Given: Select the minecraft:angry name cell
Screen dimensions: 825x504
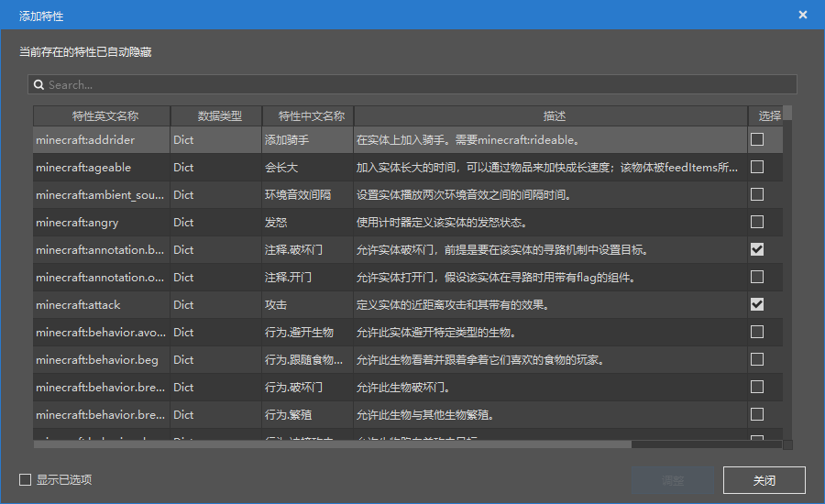Looking at the screenshot, I should click(102, 223).
